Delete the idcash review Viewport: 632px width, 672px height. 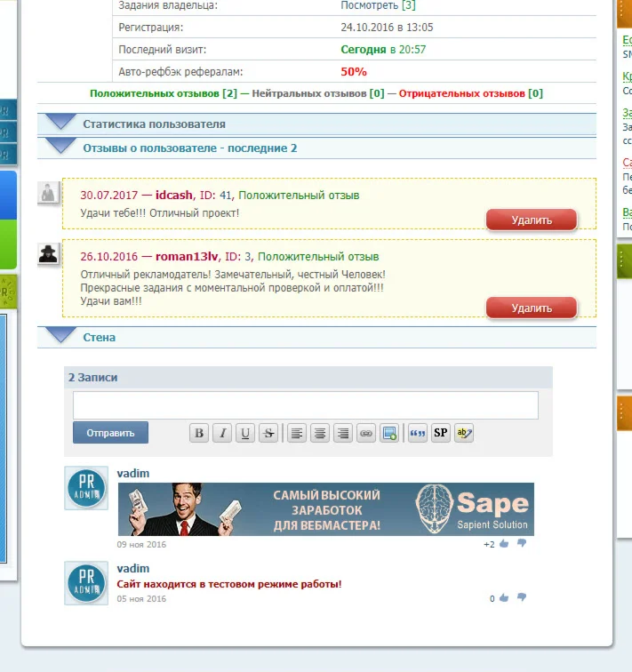pos(532,220)
